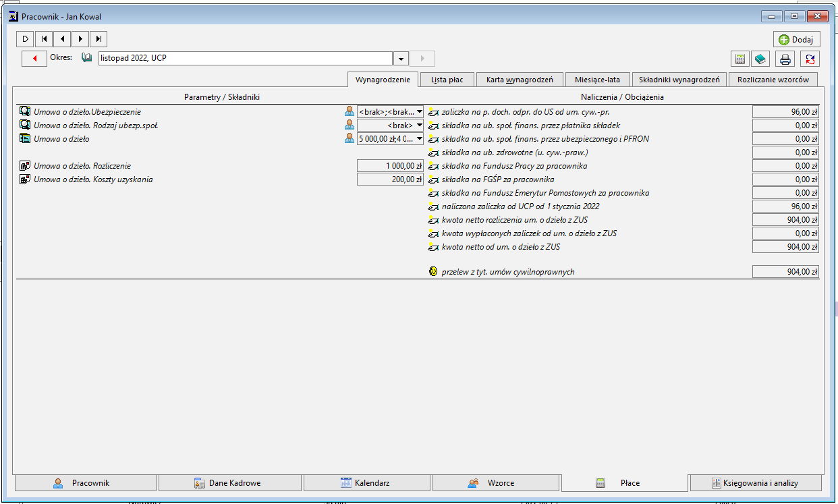Click the application icon in the title bar
Viewport: 838px width, 504px height.
[12, 16]
